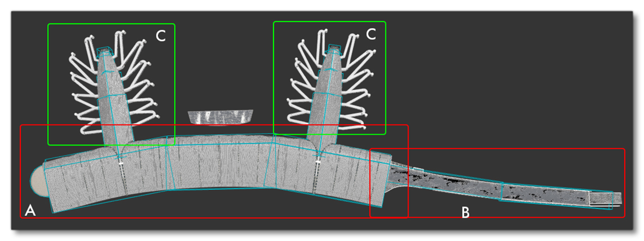This screenshot has height=241, width=644.
Task: Click the C label in left green box
Action: [x=161, y=36]
